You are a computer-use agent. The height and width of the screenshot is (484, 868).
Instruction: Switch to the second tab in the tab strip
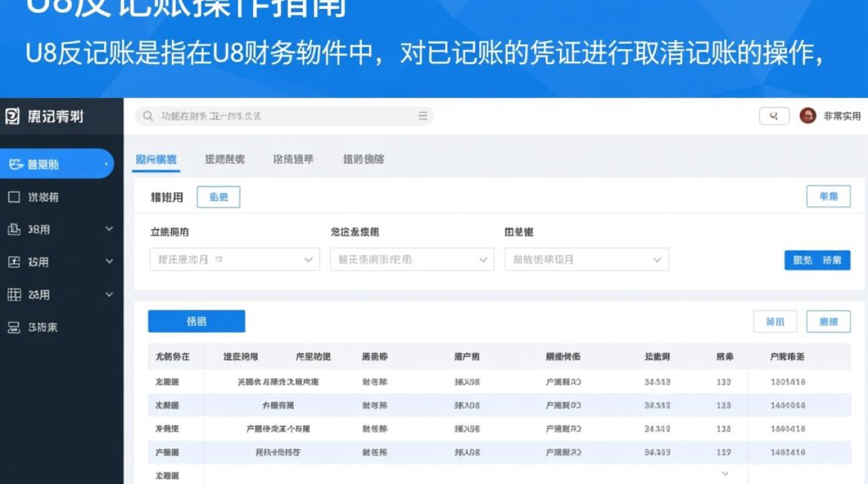coord(225,159)
